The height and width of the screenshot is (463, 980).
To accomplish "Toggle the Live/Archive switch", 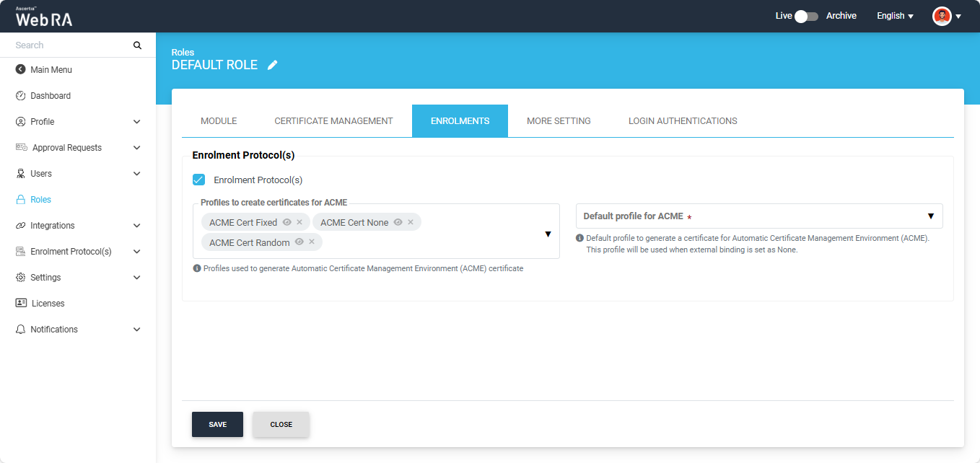I will pos(806,16).
